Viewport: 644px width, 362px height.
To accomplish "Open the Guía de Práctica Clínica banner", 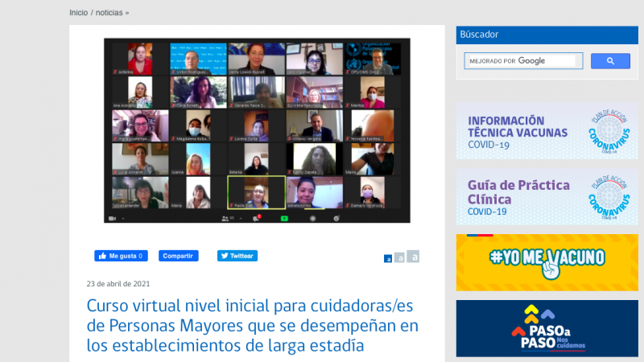I will pos(547,197).
